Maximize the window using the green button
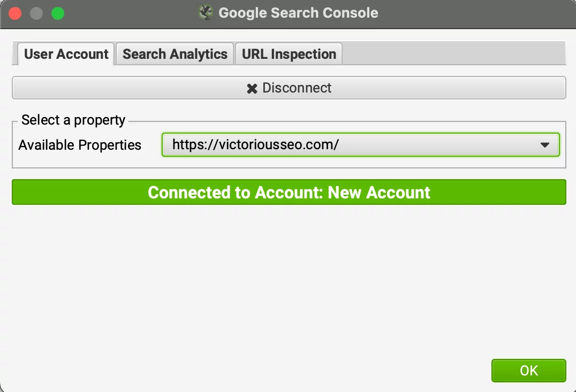Image resolution: width=576 pixels, height=392 pixels. [x=58, y=13]
